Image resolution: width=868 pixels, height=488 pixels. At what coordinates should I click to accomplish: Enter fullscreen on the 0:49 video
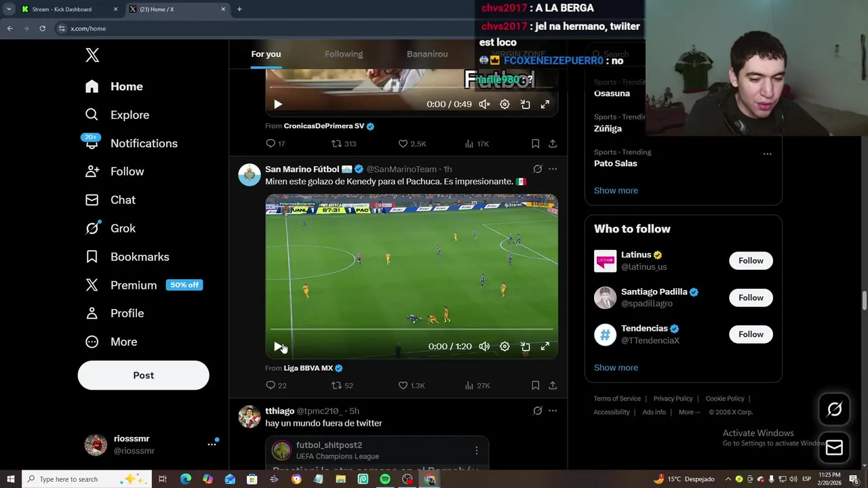[545, 104]
